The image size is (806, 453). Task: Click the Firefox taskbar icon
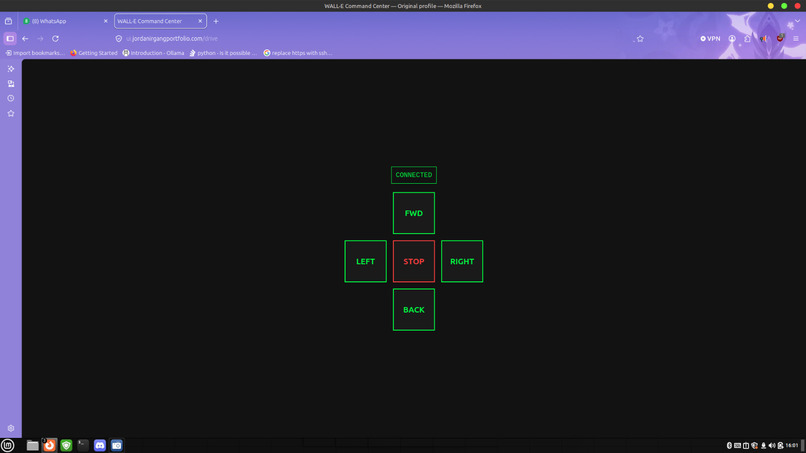coord(49,445)
